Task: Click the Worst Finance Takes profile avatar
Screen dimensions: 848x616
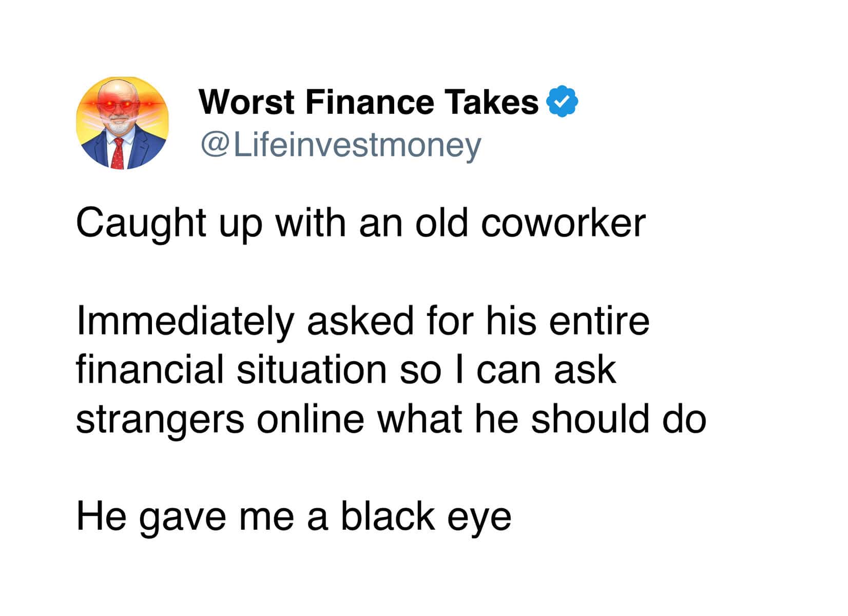Action: 122,123
